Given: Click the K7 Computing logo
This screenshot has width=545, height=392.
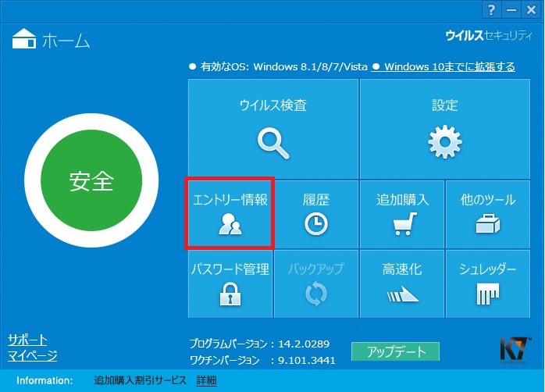Looking at the screenshot, I should coord(515,351).
